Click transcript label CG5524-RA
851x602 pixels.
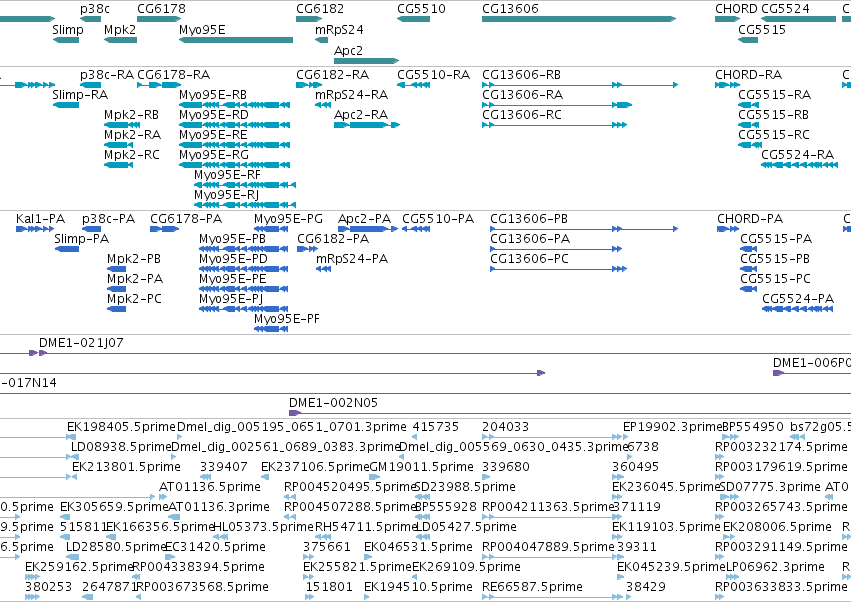(x=797, y=155)
